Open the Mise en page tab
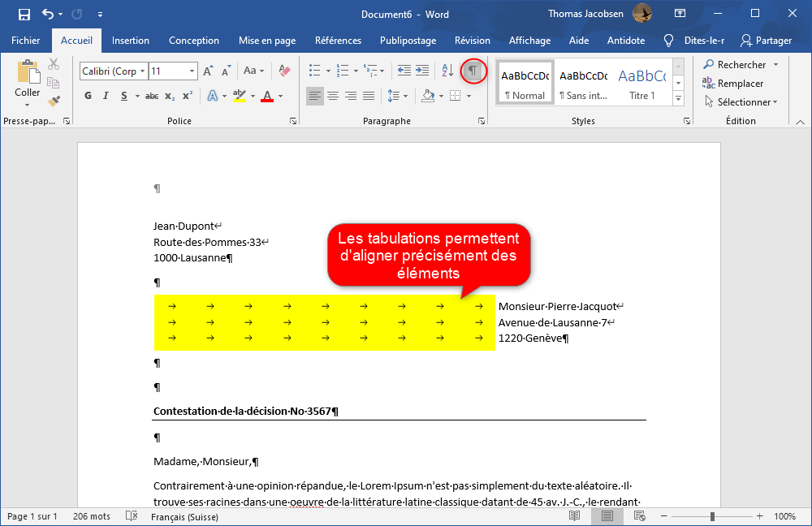812x526 pixels. 267,41
